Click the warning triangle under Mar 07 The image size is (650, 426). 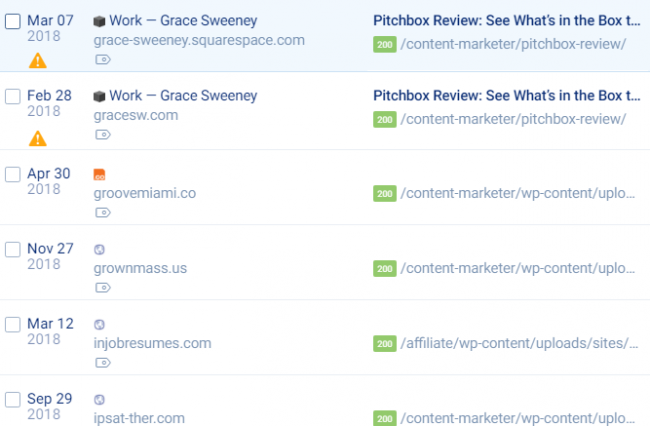tap(37, 61)
